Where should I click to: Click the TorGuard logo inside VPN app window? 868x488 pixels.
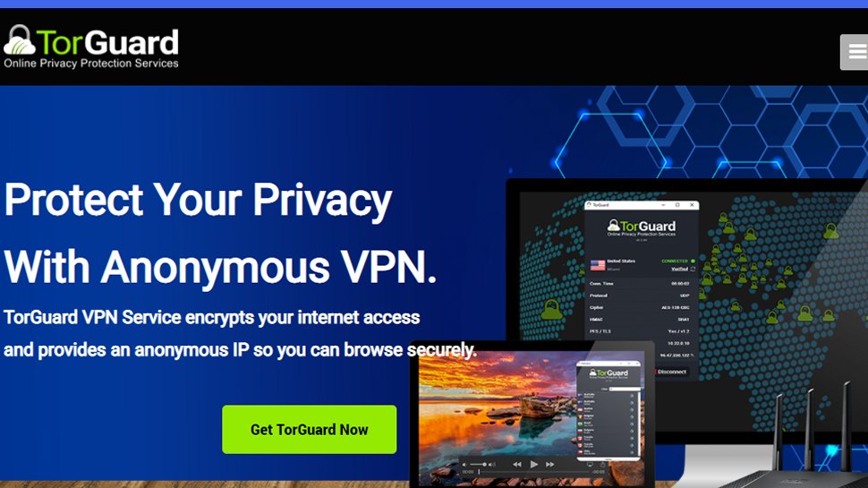[x=641, y=227]
